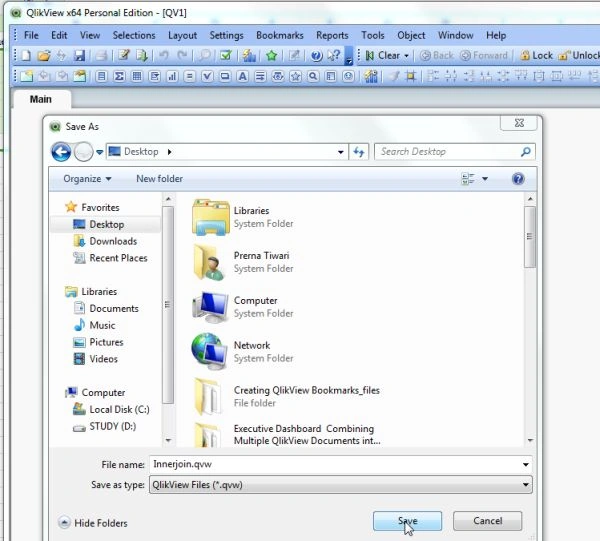
Task: Click the New folder button
Action: click(160, 179)
